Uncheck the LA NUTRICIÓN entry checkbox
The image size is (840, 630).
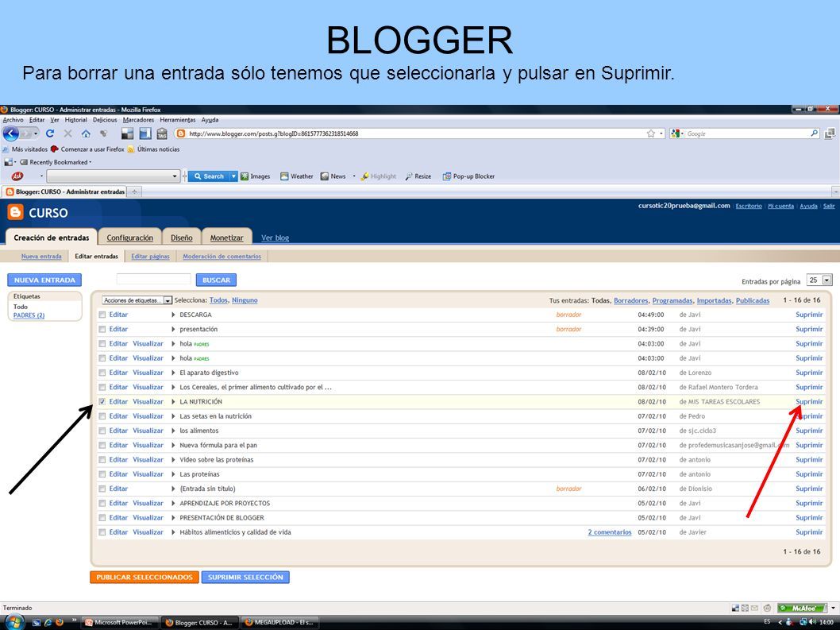pyautogui.click(x=102, y=401)
